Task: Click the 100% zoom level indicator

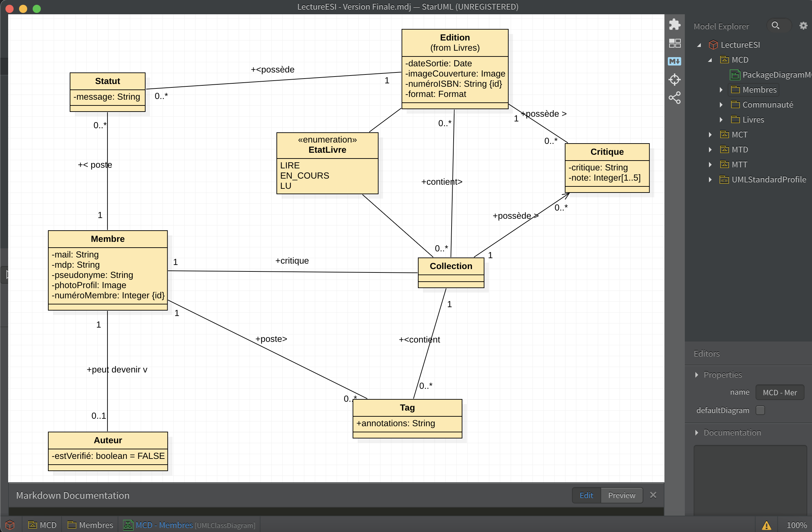Action: click(x=796, y=525)
